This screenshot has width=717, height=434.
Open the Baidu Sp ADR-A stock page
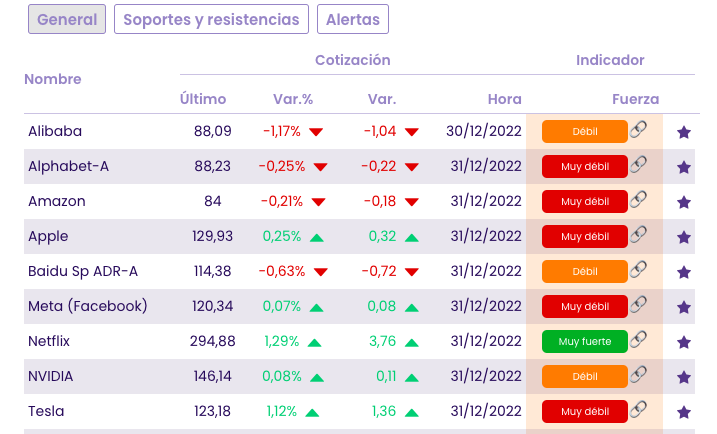tap(83, 271)
